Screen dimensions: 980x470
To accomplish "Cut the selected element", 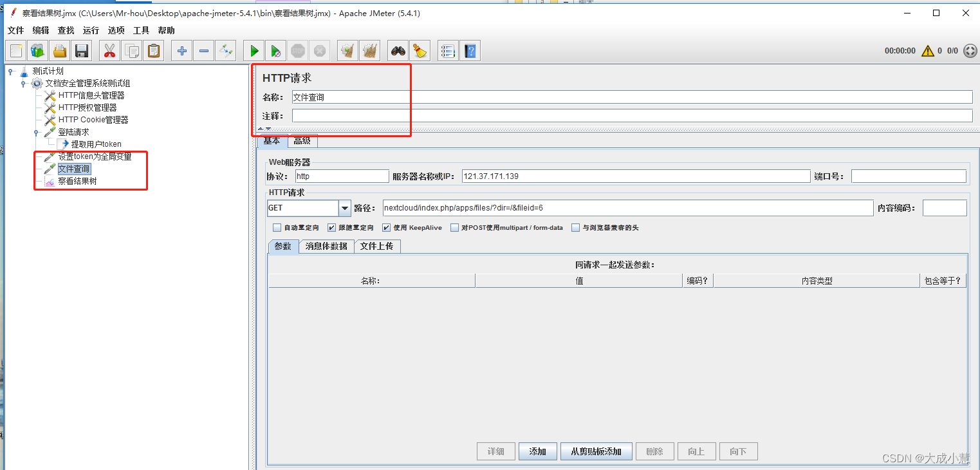I will 109,50.
